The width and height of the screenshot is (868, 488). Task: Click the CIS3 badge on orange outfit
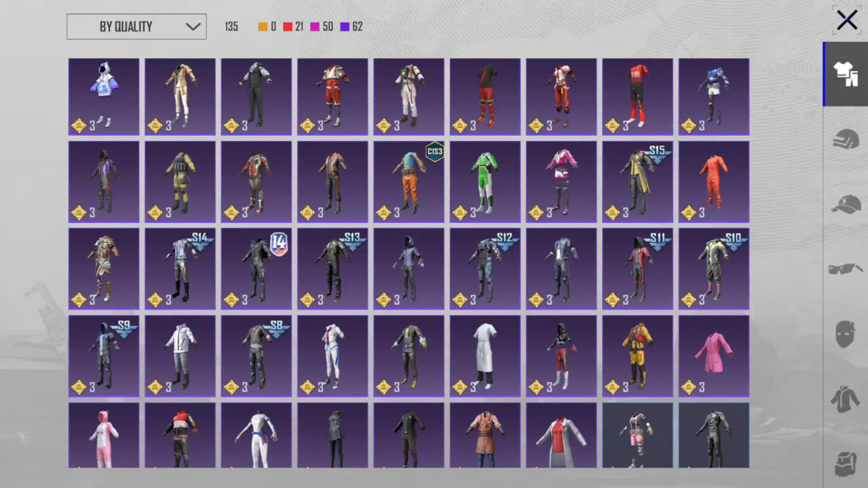[434, 151]
